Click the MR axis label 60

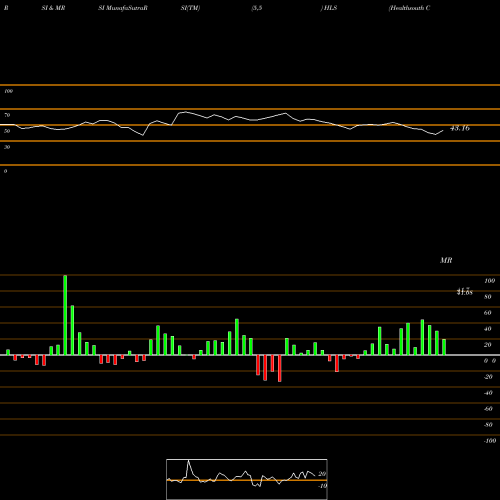coord(488,313)
